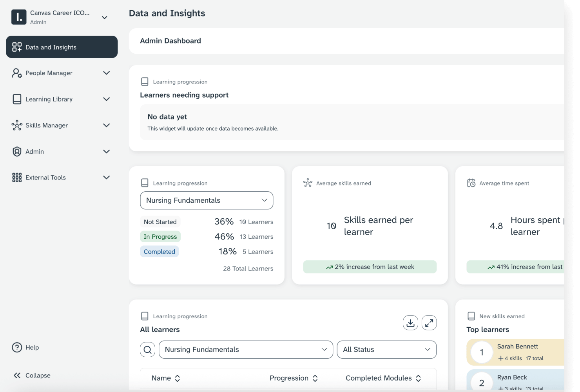Select the Not Started status badge
This screenshot has width=580, height=392.
pyautogui.click(x=160, y=221)
